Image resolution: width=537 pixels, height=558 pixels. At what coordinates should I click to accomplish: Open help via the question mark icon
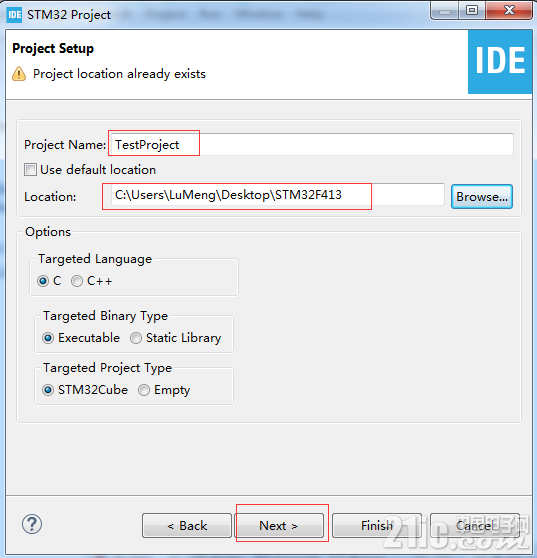pyautogui.click(x=32, y=524)
